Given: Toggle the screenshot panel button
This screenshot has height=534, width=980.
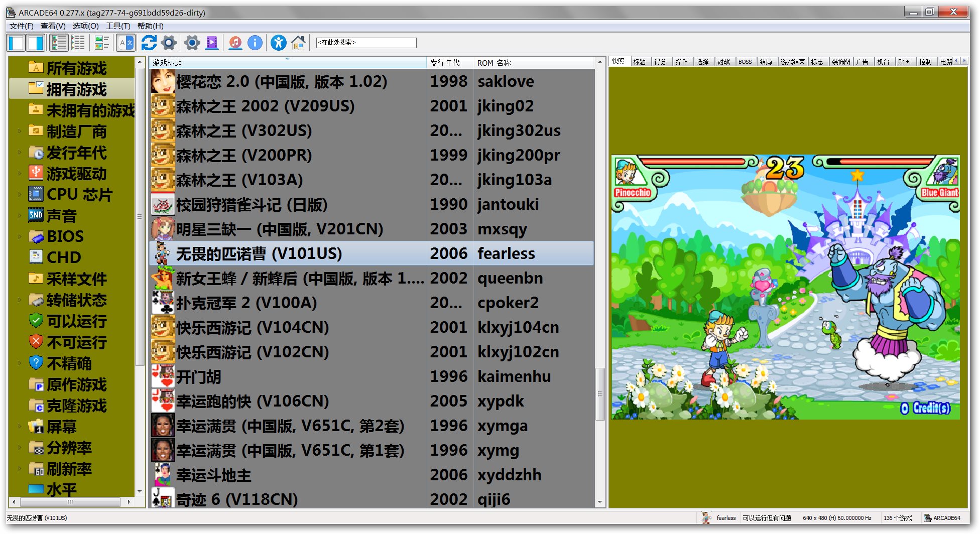Looking at the screenshot, I should (x=36, y=43).
